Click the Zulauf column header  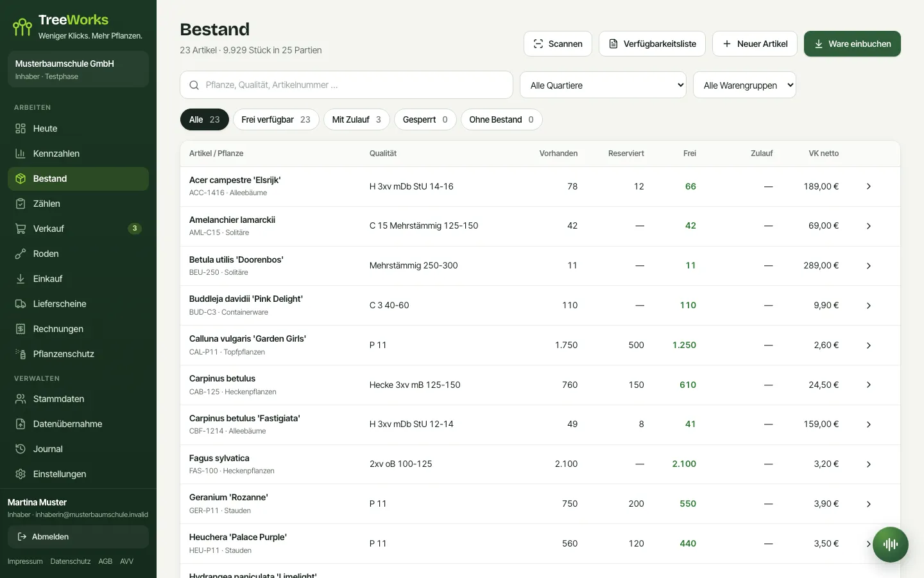[x=762, y=153]
